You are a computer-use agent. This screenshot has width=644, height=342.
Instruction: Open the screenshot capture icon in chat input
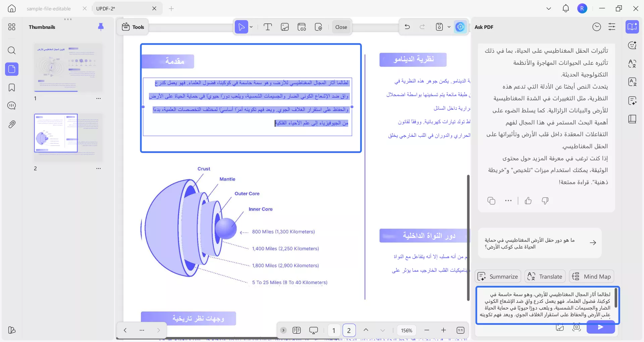click(577, 328)
